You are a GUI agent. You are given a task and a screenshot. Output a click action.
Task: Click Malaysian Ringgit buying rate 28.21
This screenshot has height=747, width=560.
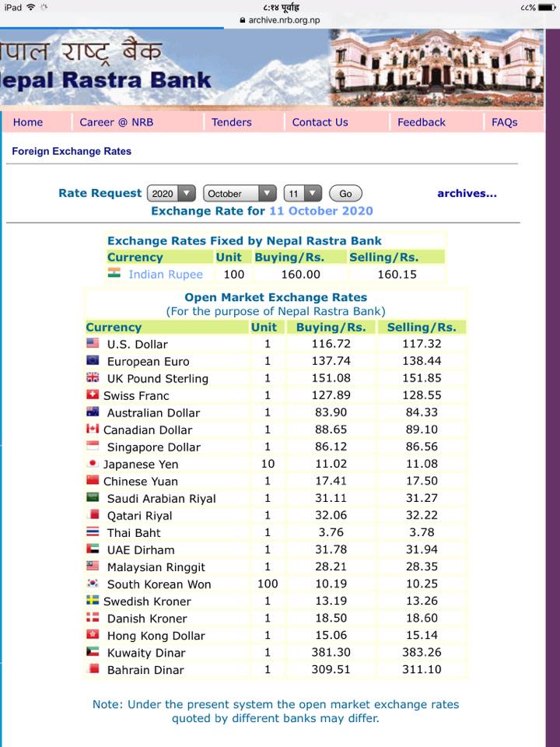[x=331, y=567]
